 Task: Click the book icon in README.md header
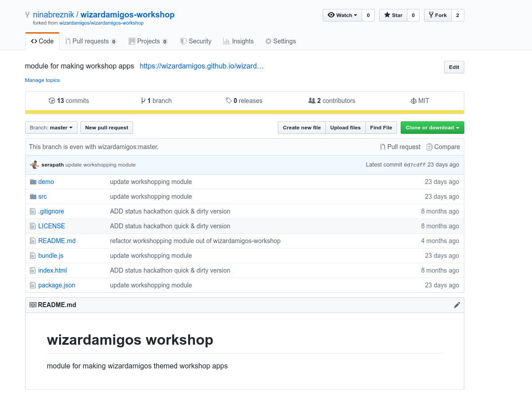[33, 305]
